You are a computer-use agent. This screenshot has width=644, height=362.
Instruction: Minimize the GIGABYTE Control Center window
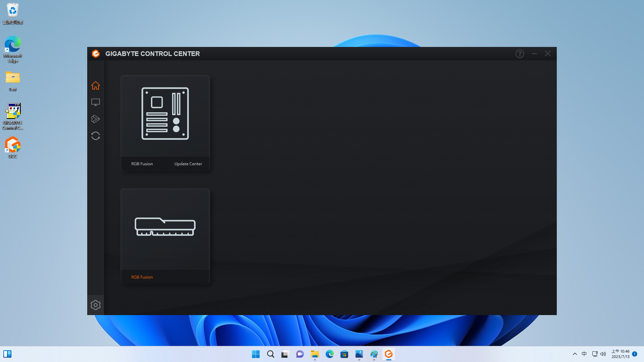[x=534, y=54]
